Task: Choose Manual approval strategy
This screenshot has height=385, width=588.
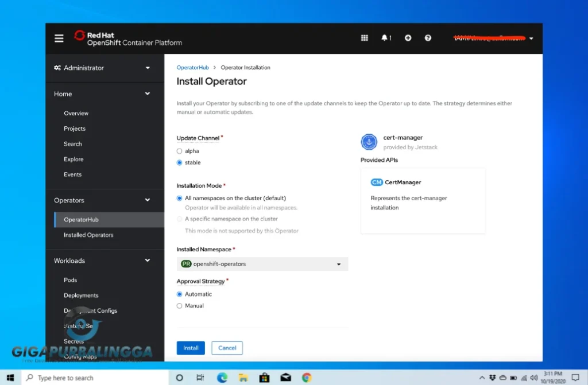Action: [179, 306]
